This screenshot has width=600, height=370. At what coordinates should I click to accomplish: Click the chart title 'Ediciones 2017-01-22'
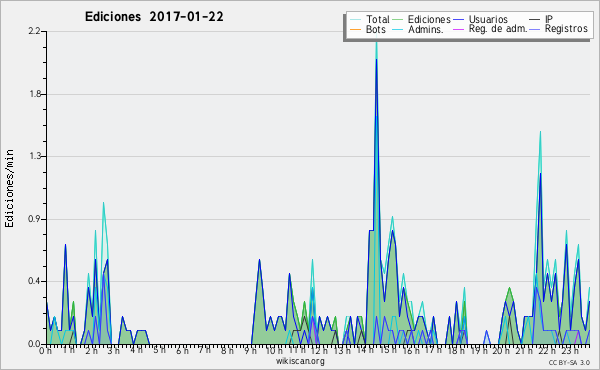point(154,17)
